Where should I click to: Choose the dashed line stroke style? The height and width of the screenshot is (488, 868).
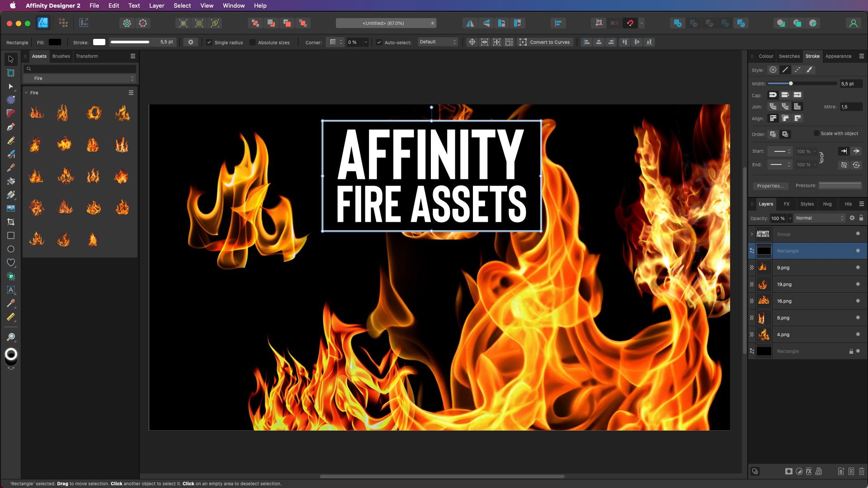point(797,70)
